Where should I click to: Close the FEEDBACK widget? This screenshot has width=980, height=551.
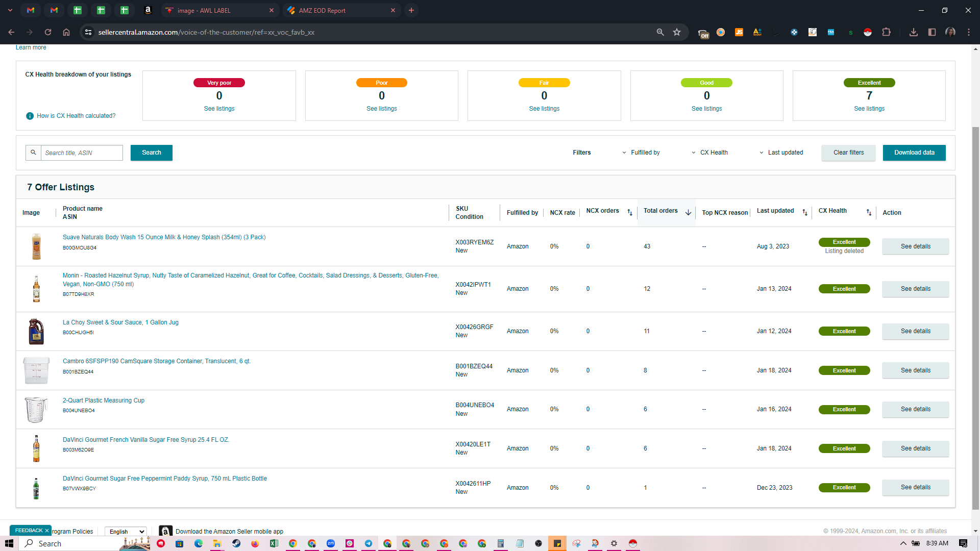[46, 531]
